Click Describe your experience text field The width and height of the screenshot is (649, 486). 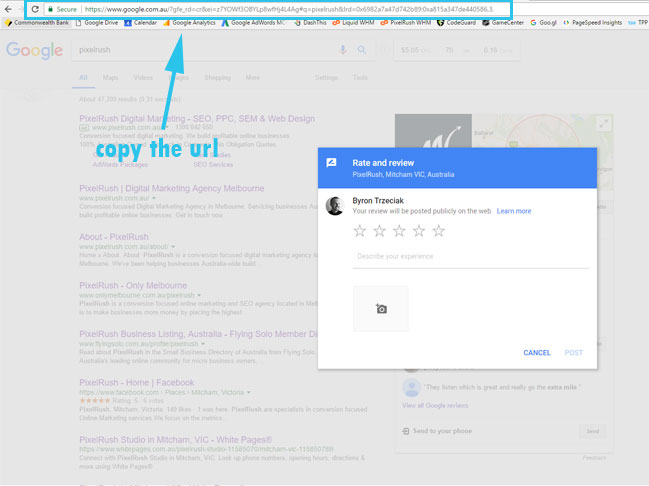(x=471, y=257)
